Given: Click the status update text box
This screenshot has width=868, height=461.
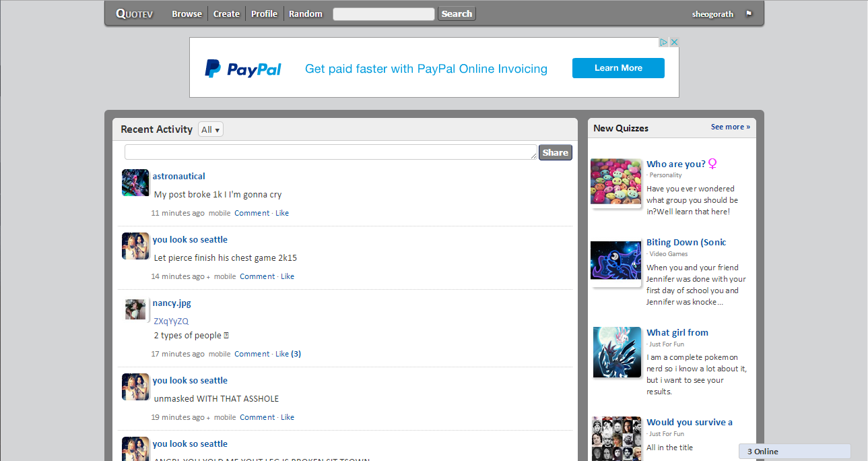Looking at the screenshot, I should pos(331,152).
